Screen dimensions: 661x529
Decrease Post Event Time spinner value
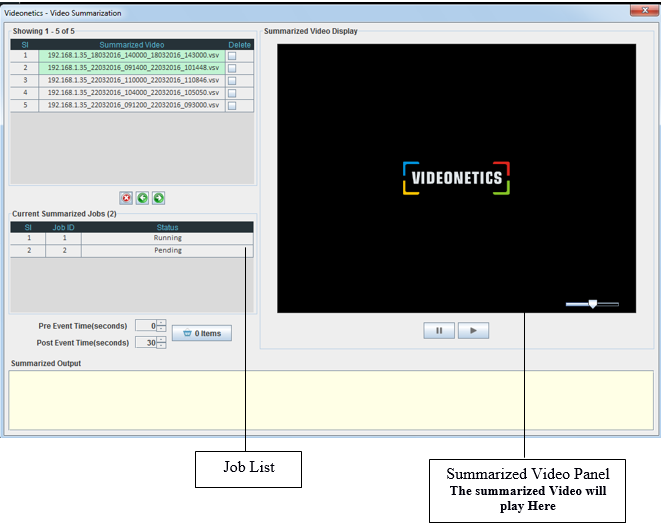point(161,345)
